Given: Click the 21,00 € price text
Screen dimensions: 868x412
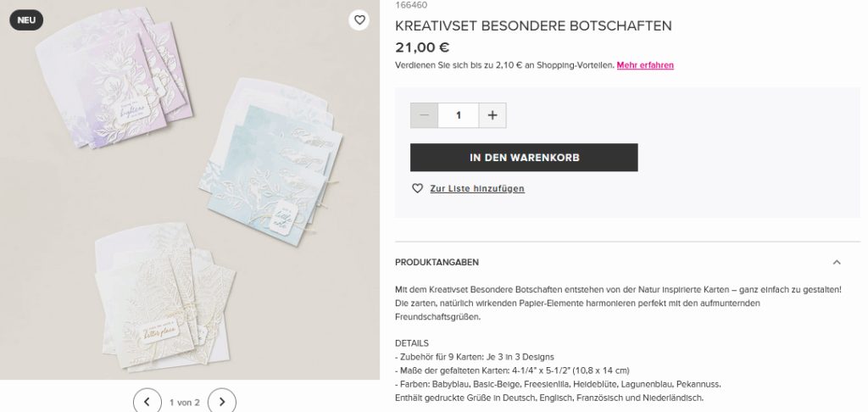Looking at the screenshot, I should tap(422, 47).
